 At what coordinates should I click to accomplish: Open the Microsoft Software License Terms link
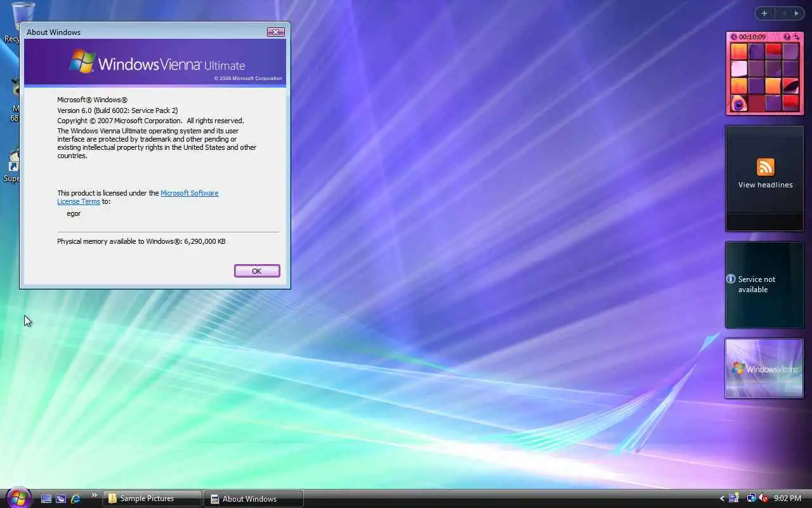(189, 193)
